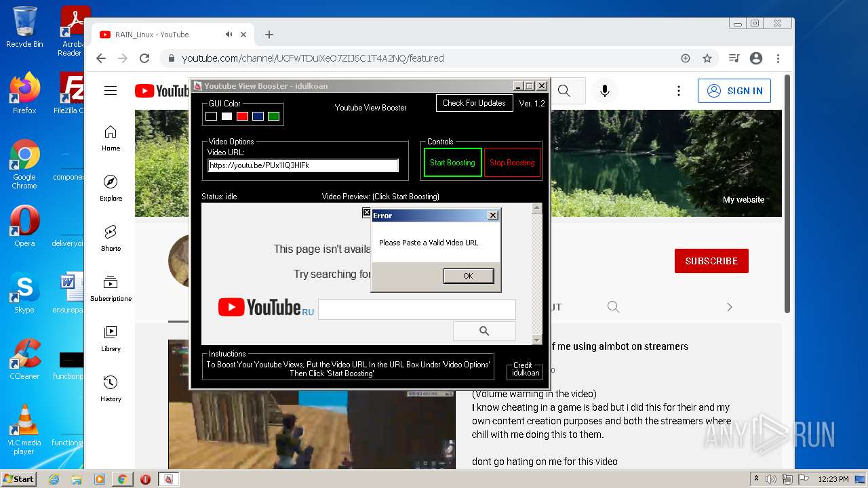Select Skype desktop shortcut
Screen dimensions: 868x488
[x=24, y=293]
